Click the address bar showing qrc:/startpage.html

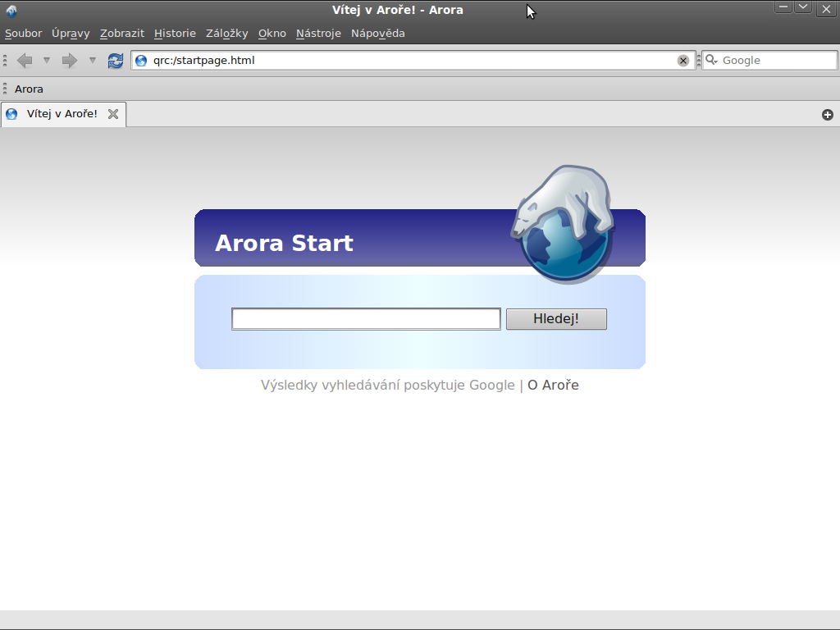coord(413,61)
